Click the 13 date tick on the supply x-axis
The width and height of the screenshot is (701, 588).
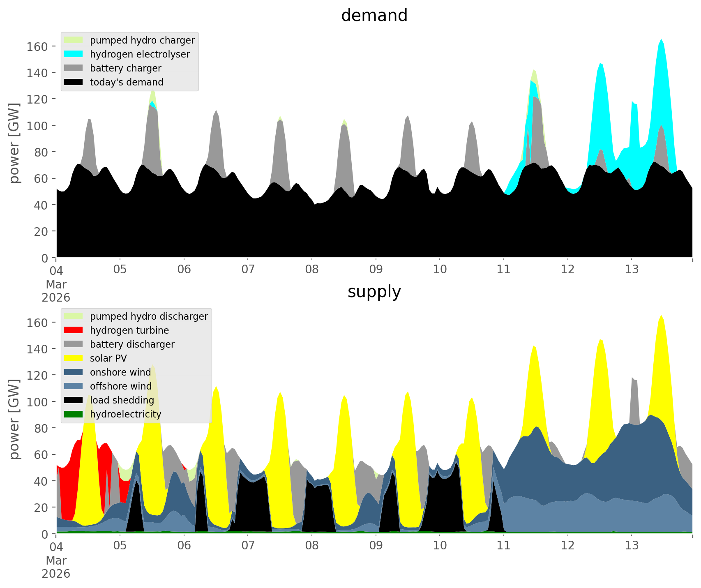pos(632,546)
